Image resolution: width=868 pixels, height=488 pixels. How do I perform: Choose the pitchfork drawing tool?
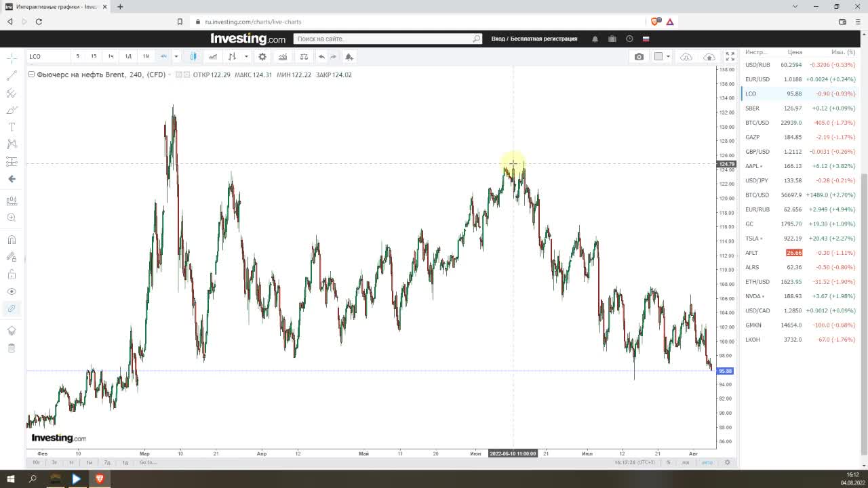[12, 93]
